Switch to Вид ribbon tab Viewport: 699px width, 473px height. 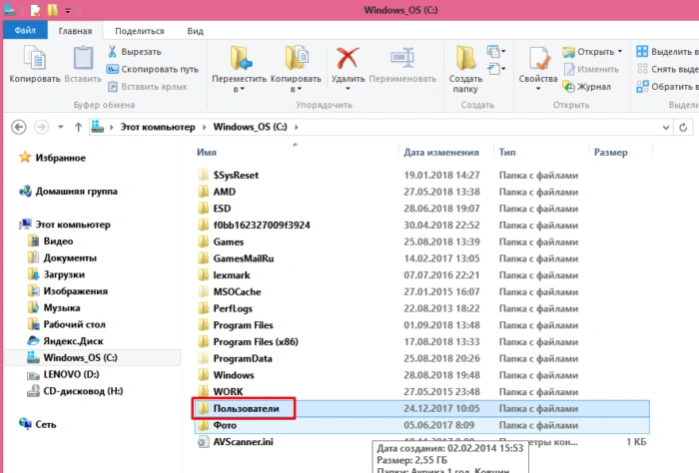(x=195, y=31)
